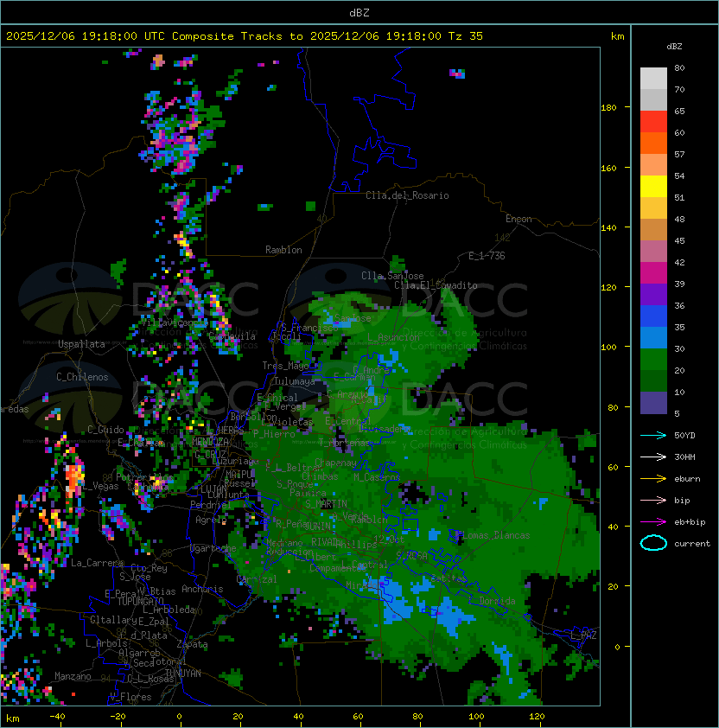The width and height of the screenshot is (719, 728).
Task: Click the Ramblon place label
Action: [283, 250]
